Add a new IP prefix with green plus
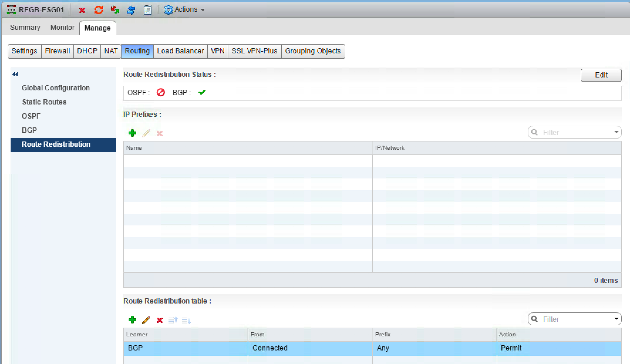630x364 pixels. (x=132, y=133)
